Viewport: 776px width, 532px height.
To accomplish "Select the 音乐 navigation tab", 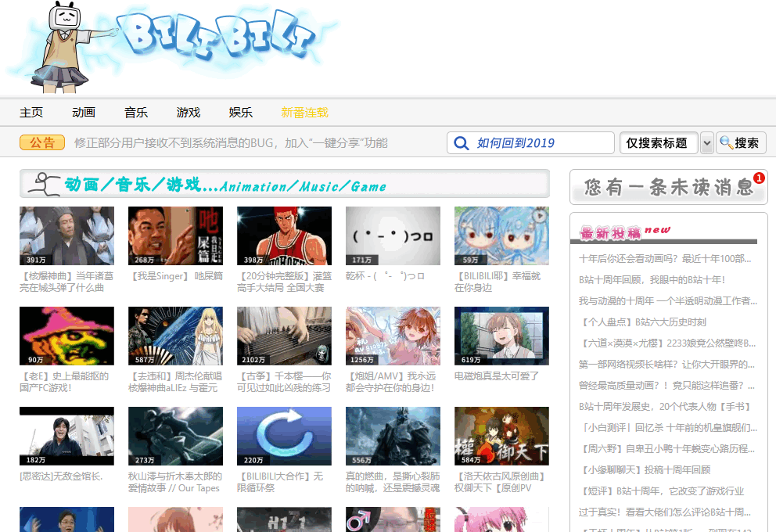I will pyautogui.click(x=136, y=113).
